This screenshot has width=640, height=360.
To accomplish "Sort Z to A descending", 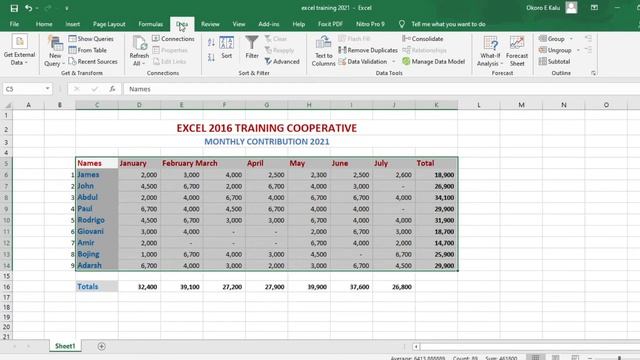I will [x=211, y=58].
